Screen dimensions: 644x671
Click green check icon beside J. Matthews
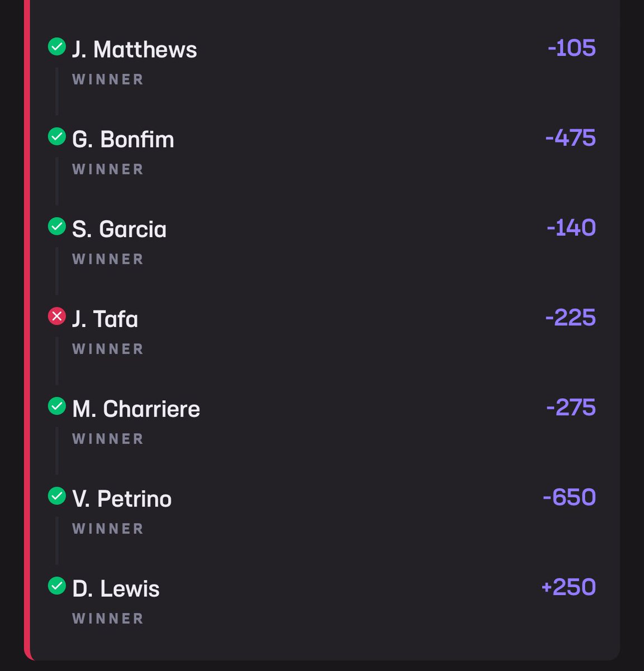click(x=56, y=46)
